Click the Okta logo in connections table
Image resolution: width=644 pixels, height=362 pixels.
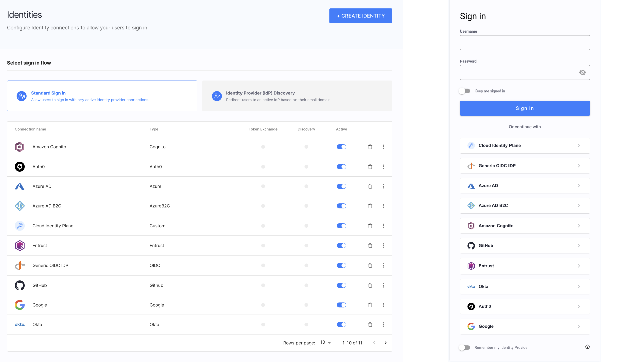20,325
